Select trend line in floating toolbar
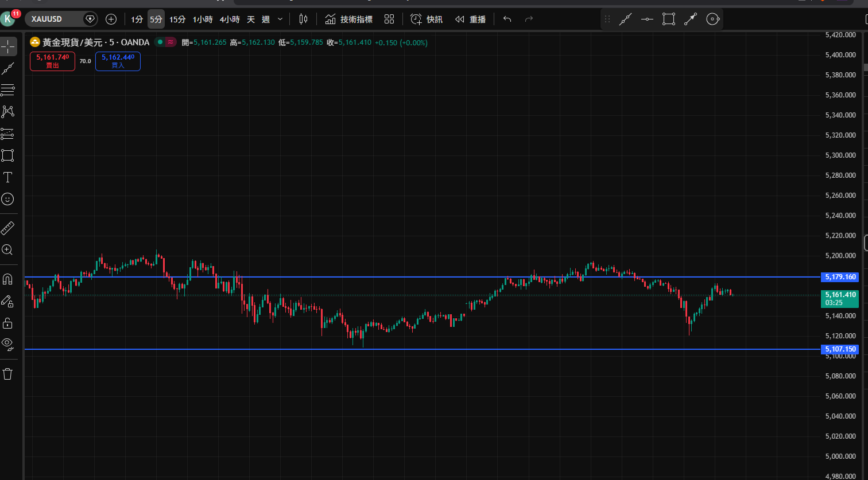This screenshot has width=868, height=480. pyautogui.click(x=626, y=19)
